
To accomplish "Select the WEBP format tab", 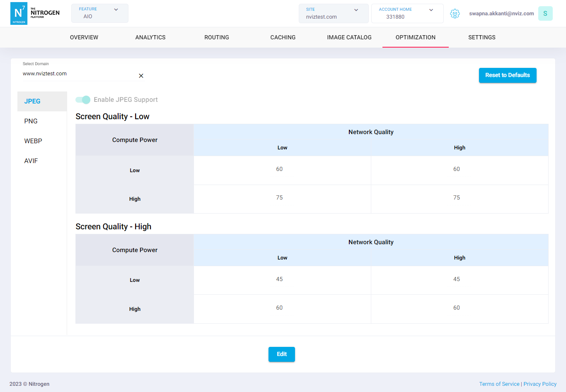I will point(33,141).
